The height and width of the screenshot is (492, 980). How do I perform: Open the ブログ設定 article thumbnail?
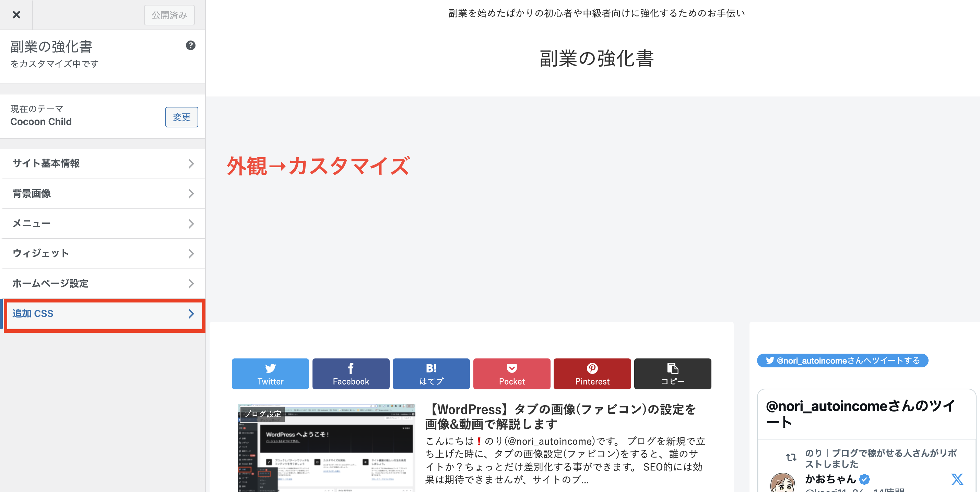327,448
